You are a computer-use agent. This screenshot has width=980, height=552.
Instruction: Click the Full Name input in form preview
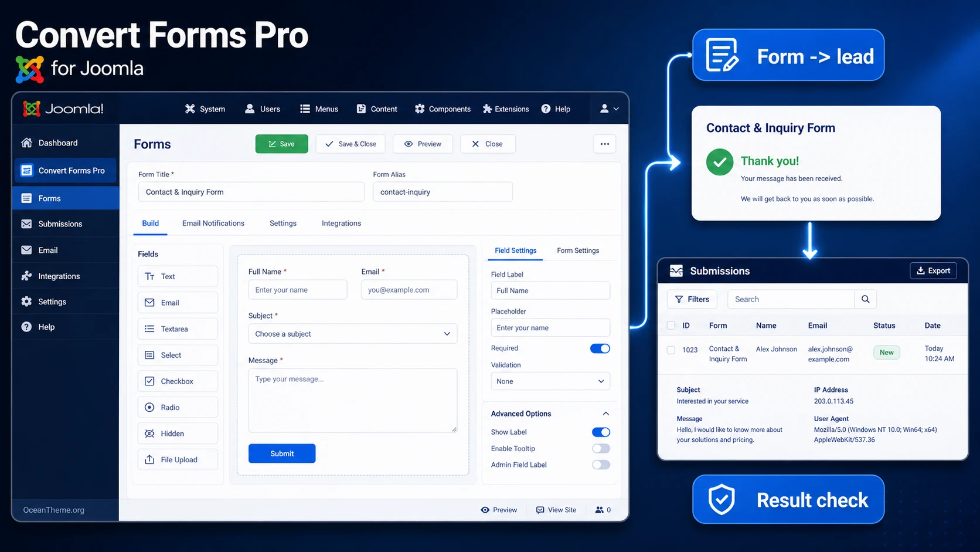[298, 290]
